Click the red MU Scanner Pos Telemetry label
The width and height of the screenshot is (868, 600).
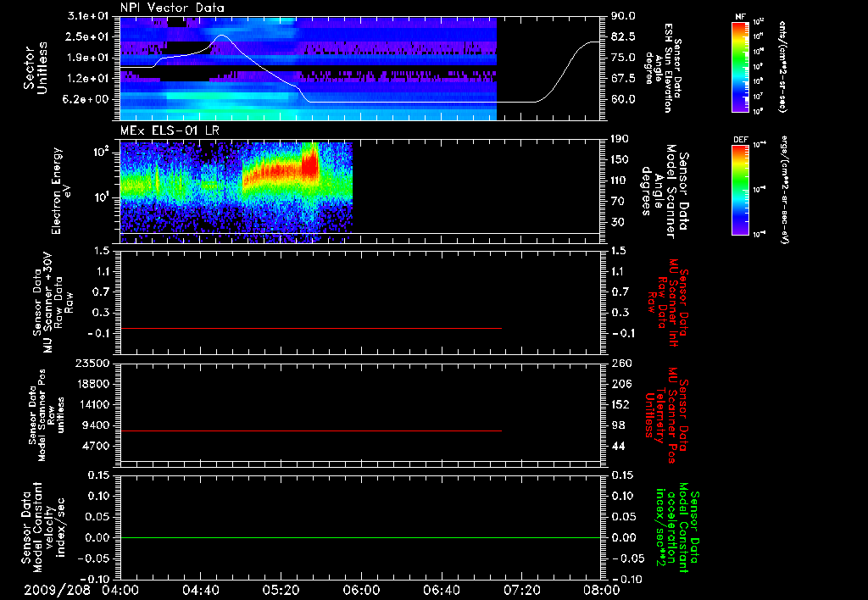[666, 415]
